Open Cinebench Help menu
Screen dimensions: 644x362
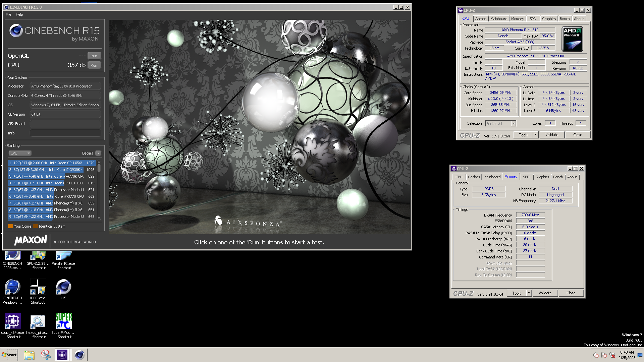pyautogui.click(x=19, y=14)
